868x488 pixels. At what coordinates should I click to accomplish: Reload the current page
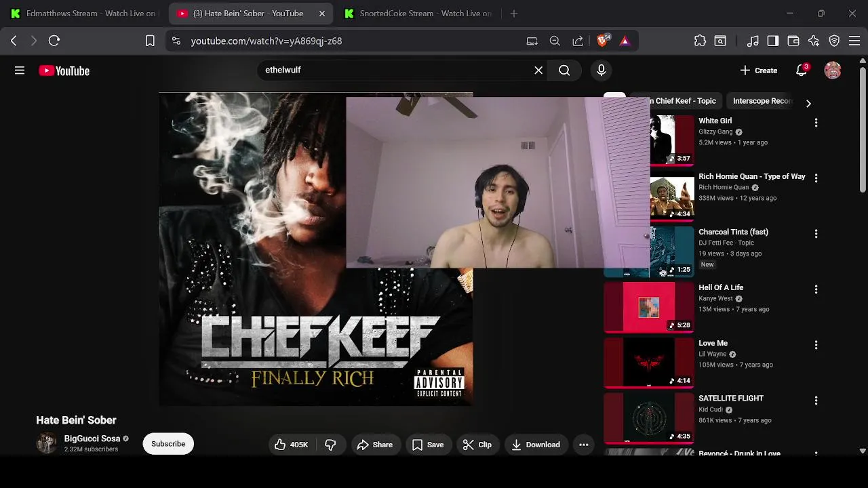point(54,41)
